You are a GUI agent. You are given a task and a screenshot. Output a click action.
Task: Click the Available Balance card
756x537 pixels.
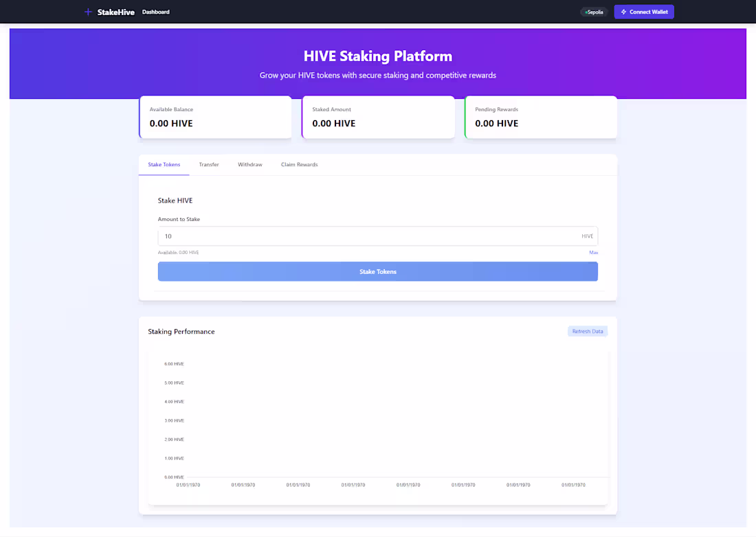[215, 117]
